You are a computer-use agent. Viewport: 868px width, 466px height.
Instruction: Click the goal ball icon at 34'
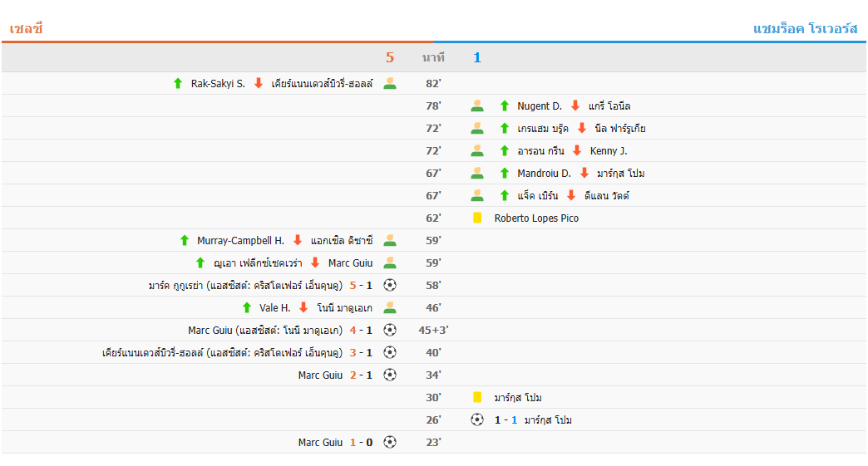point(390,375)
